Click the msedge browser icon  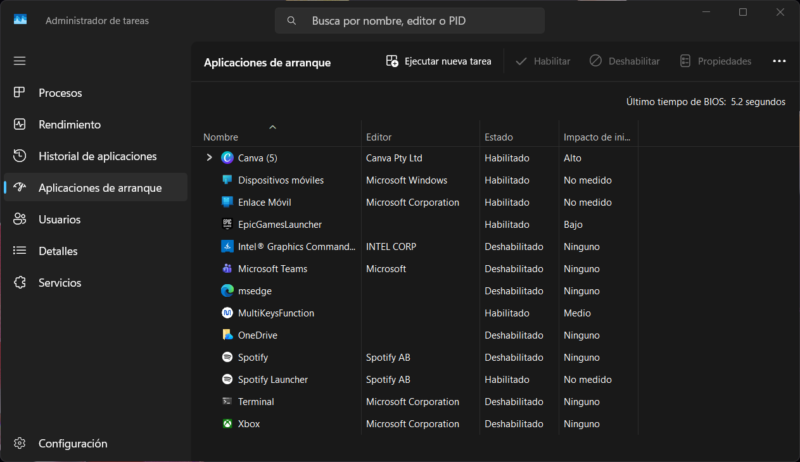coord(227,291)
